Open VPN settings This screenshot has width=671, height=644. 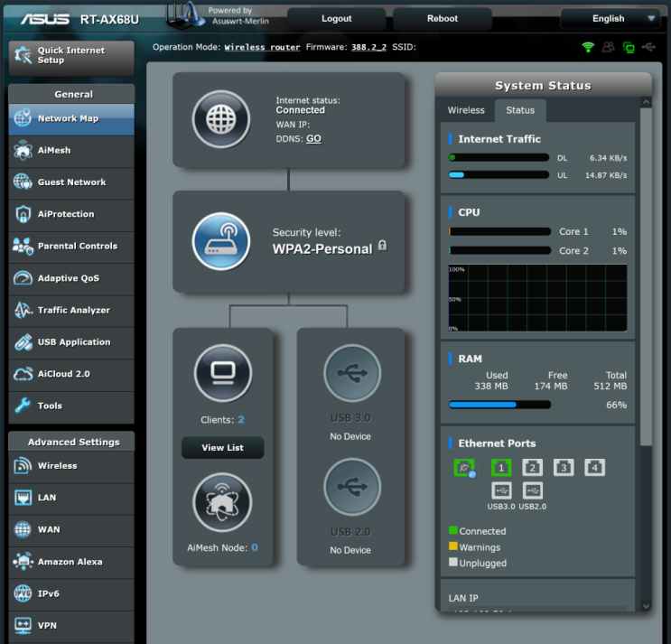pyautogui.click(x=71, y=626)
